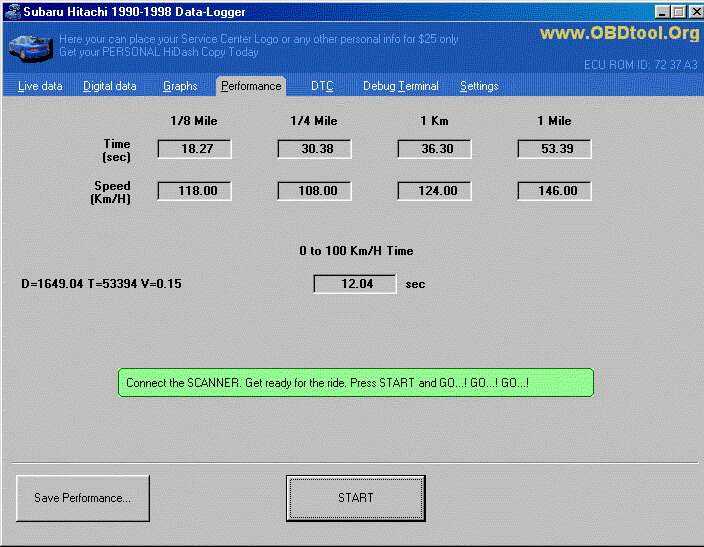This screenshot has height=547, width=704.
Task: Open the Live data tab
Action: tap(40, 86)
